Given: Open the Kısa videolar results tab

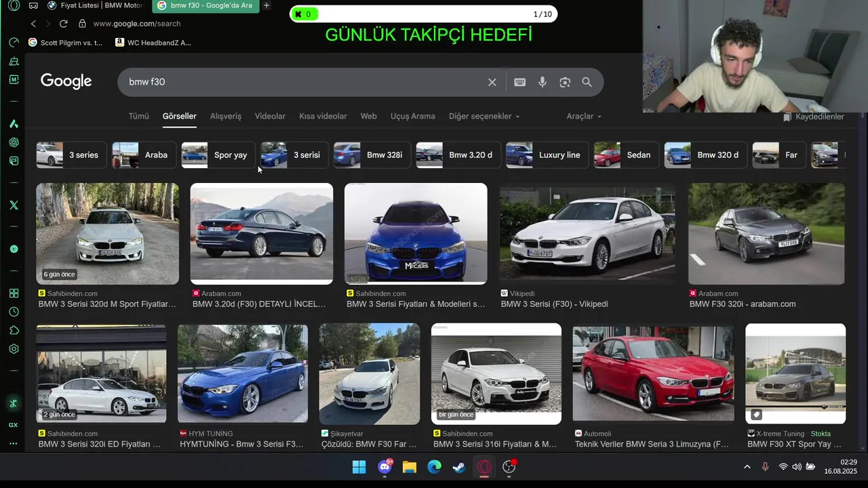Looking at the screenshot, I should [323, 116].
